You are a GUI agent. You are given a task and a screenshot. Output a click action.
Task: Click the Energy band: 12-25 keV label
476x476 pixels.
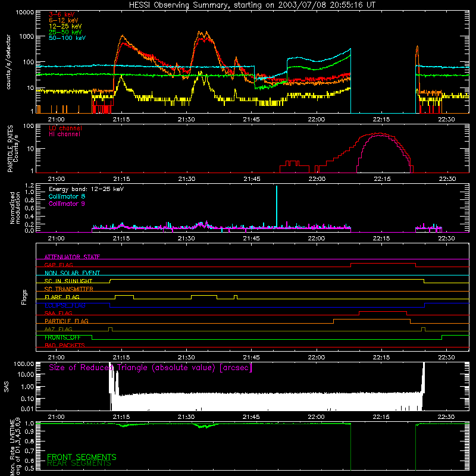pyautogui.click(x=86, y=189)
